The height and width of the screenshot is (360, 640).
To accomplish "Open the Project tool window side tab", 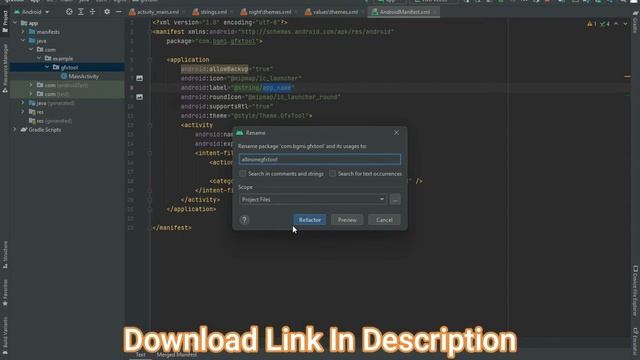I will coord(5,21).
